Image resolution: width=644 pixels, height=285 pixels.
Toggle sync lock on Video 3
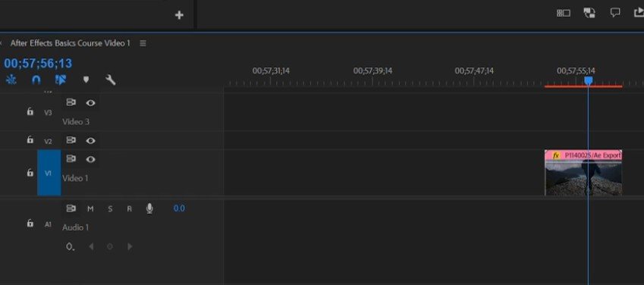tap(71, 102)
